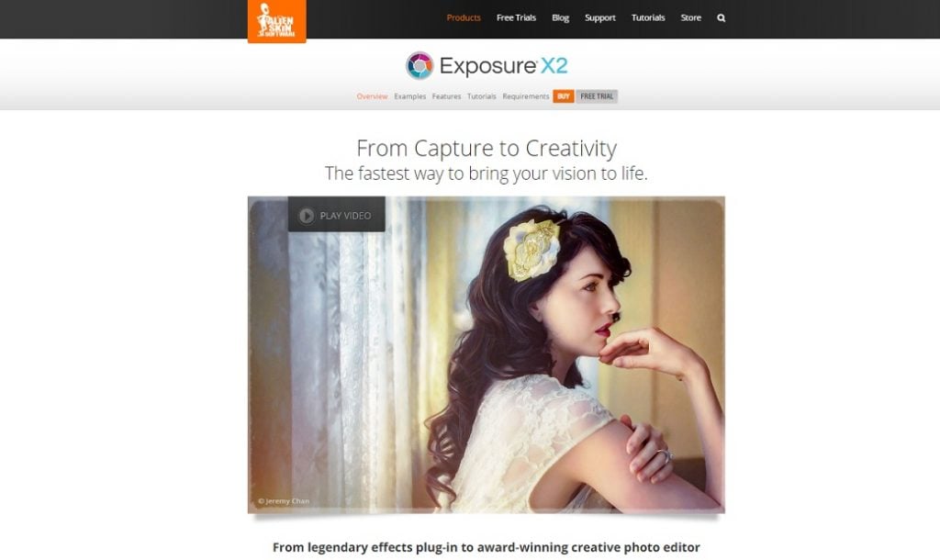940x560 pixels.
Task: Click the featured bride photograph
Action: pyautogui.click(x=487, y=352)
